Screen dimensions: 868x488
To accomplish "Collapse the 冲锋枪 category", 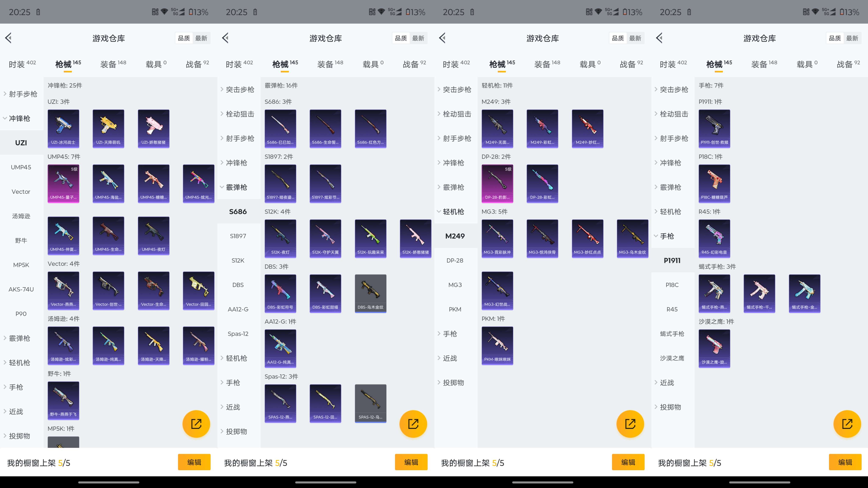I will pos(21,119).
